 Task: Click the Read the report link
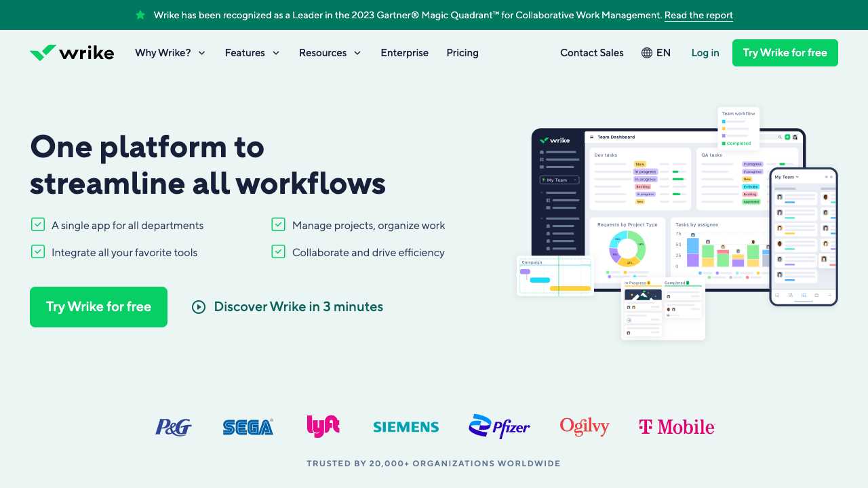(698, 15)
